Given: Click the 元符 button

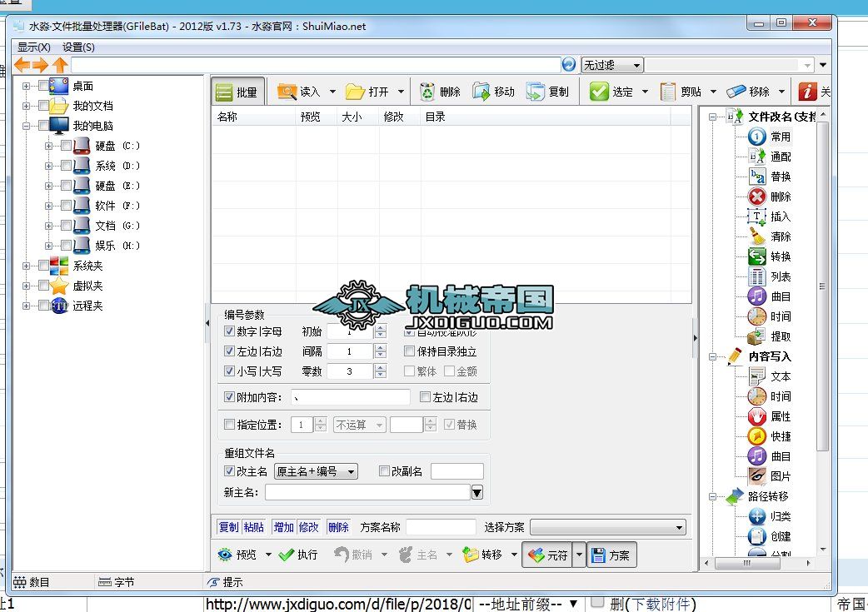Looking at the screenshot, I should click(547, 555).
